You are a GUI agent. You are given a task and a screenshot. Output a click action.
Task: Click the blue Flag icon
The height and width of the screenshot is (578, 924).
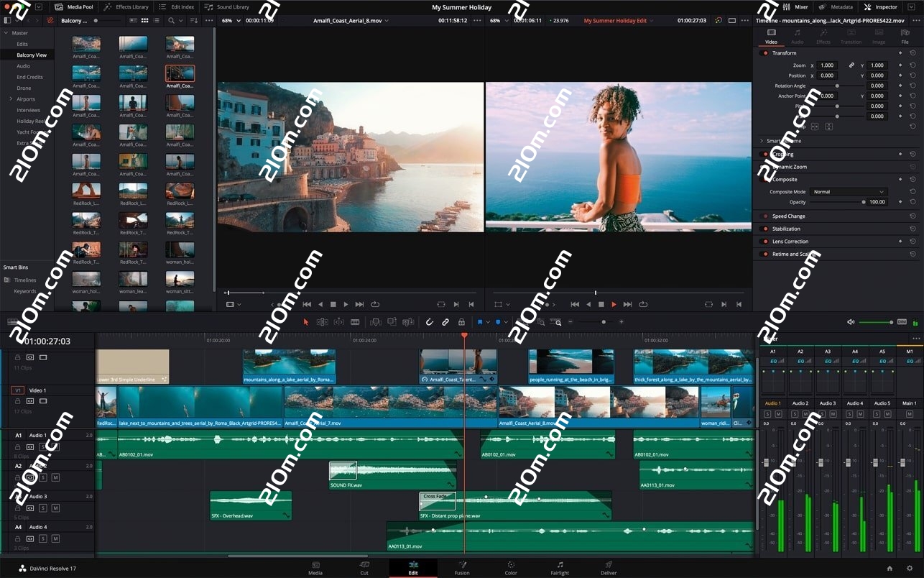[x=480, y=322]
